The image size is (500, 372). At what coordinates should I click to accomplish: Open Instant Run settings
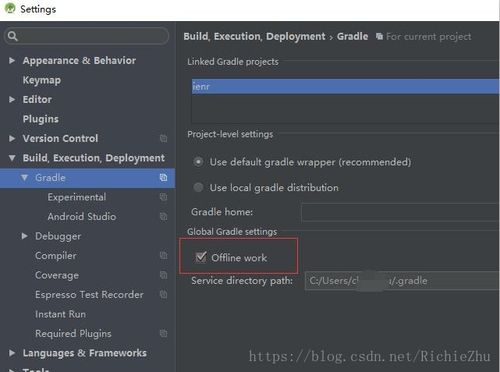tap(60, 314)
